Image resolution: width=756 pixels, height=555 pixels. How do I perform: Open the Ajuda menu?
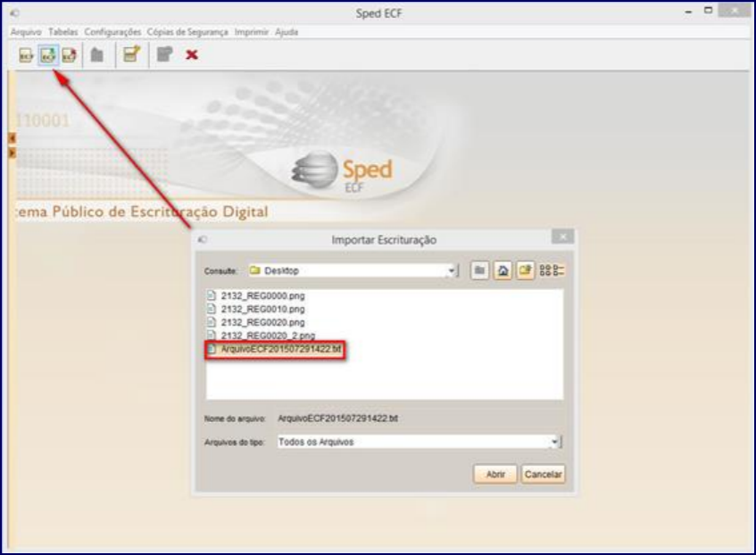[287, 32]
